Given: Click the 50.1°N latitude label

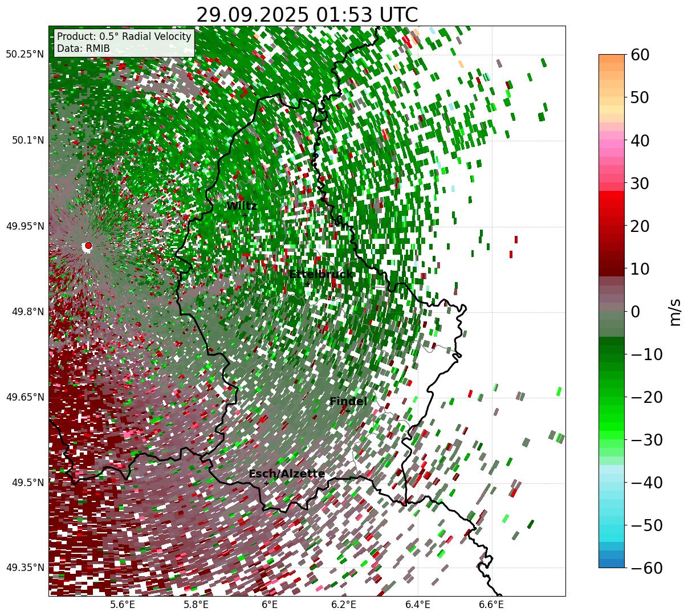Looking at the screenshot, I should click(27, 140).
